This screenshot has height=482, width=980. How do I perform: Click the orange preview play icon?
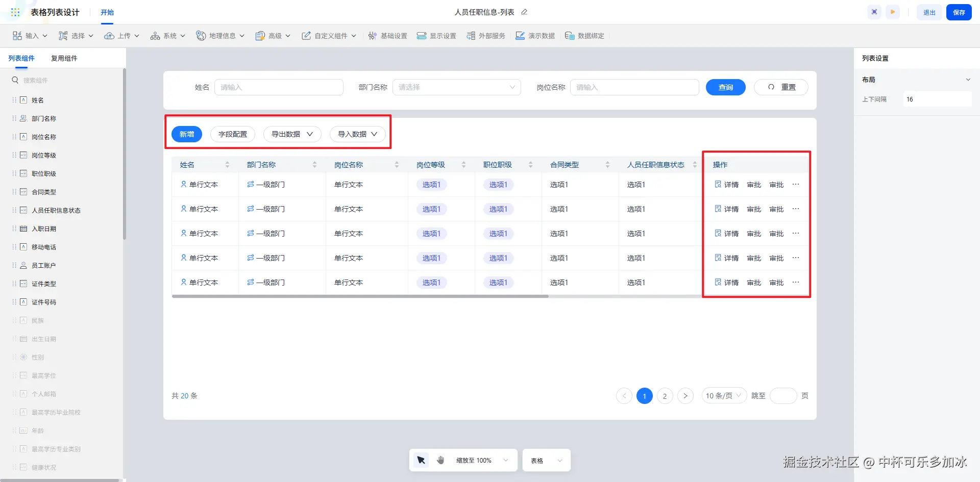click(893, 12)
